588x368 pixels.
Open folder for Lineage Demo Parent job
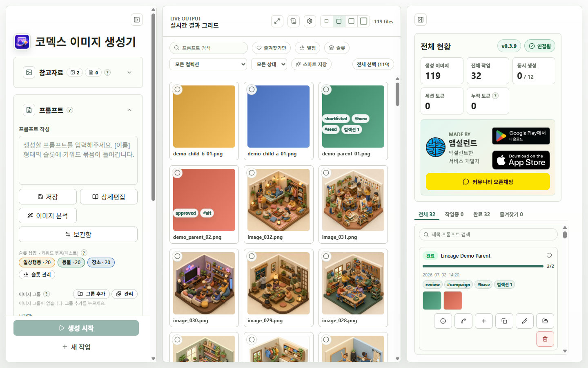(x=545, y=321)
